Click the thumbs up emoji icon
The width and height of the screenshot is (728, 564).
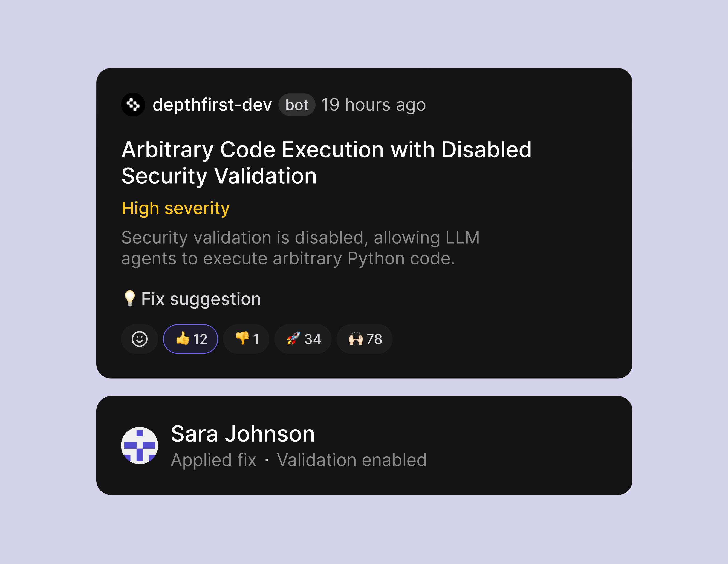(182, 338)
